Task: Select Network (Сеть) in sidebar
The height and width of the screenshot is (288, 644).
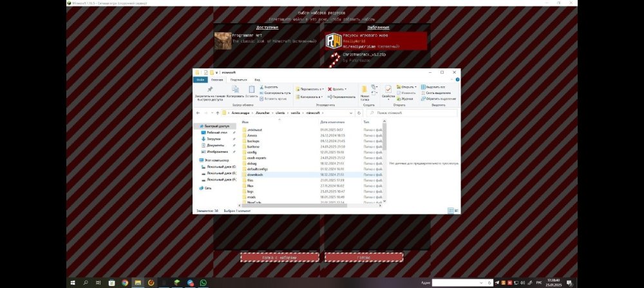Action: 205,187
